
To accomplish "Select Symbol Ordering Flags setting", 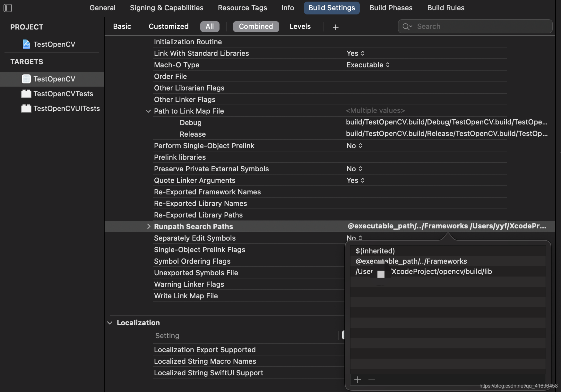I will (x=192, y=261).
